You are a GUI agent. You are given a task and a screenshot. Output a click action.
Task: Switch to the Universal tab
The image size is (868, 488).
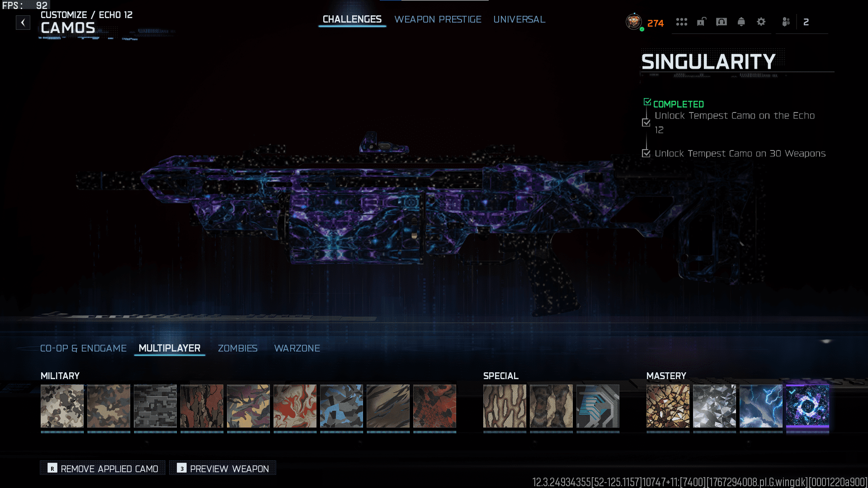click(x=519, y=19)
